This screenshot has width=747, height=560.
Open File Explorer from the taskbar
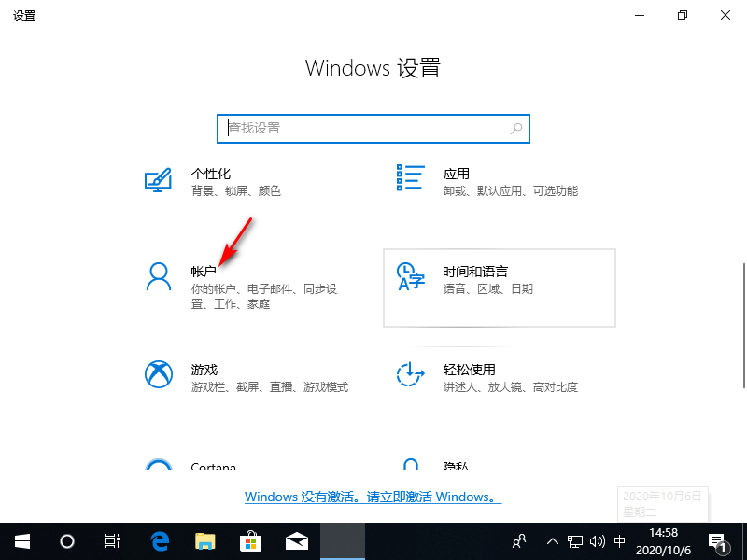[x=204, y=541]
